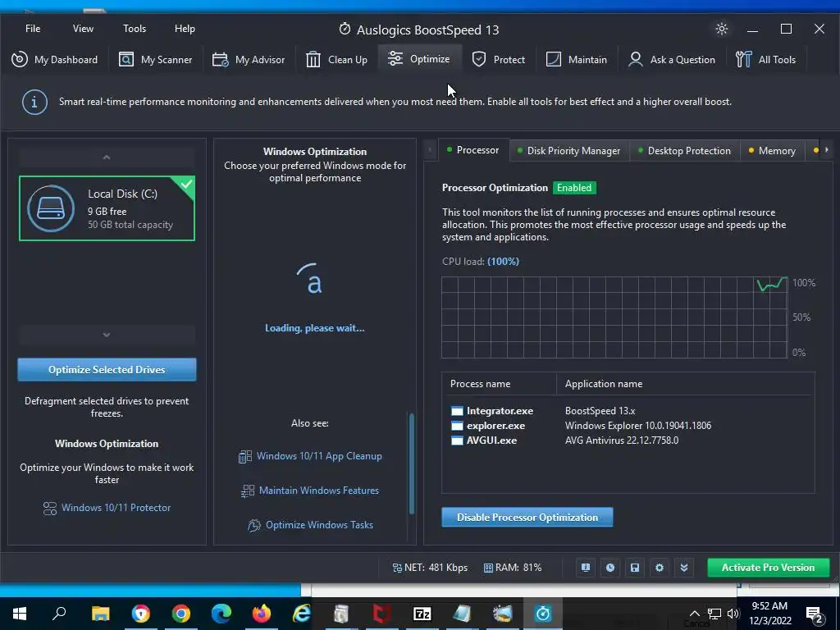Open the network icon in tray
The height and width of the screenshot is (630, 840).
click(714, 614)
